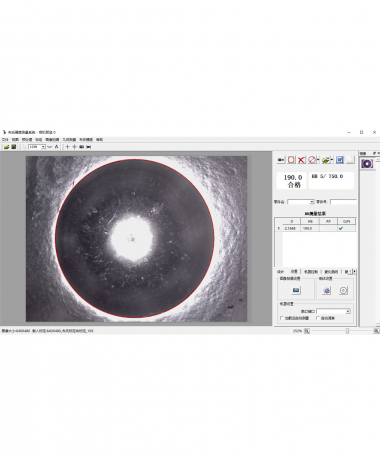Click the pin icon on thumbnail side panel header
Screen dimensions: 380x460
coord(374,153)
